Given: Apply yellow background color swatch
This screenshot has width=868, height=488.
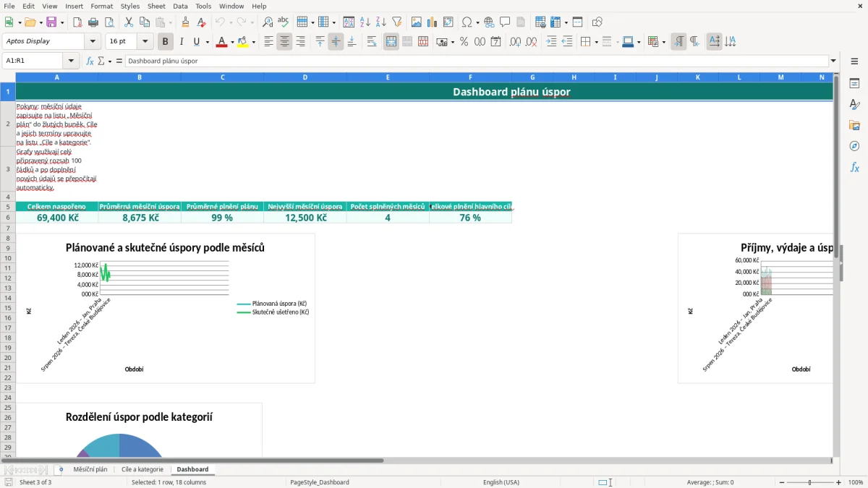Looking at the screenshot, I should pos(243,42).
